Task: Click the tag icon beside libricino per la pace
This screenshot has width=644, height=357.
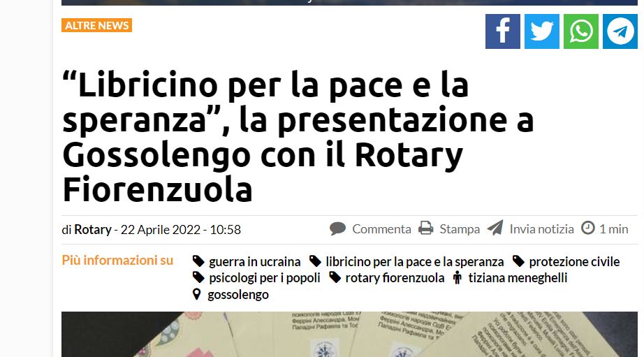Action: [315, 261]
